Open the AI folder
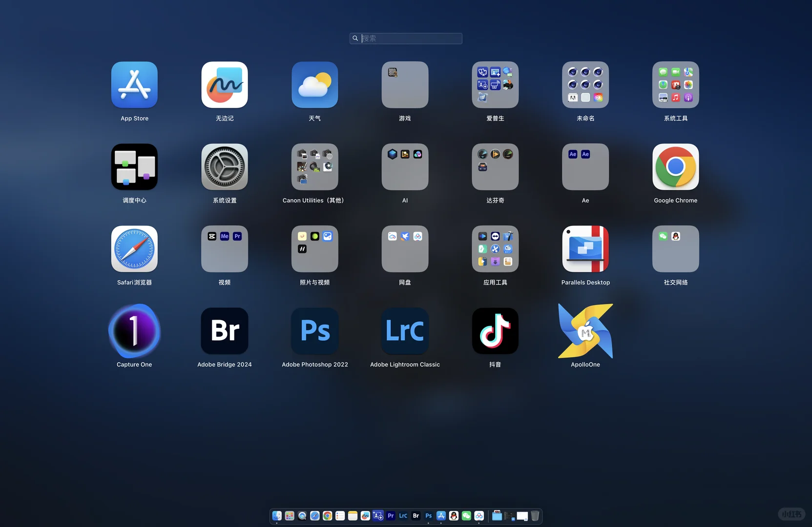Screen dimensions: 812x527 [405, 167]
